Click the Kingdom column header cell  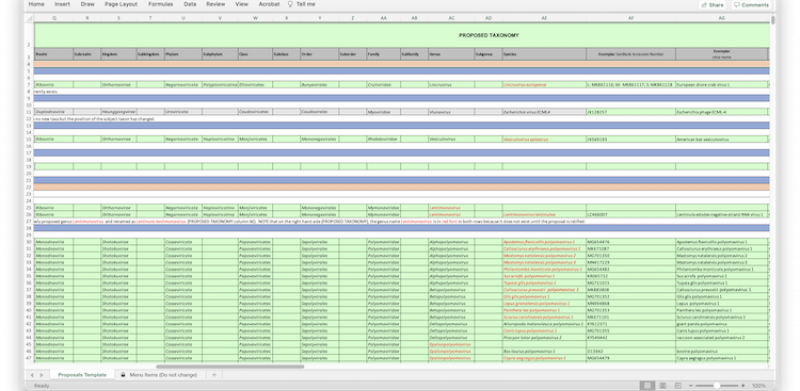(x=118, y=54)
